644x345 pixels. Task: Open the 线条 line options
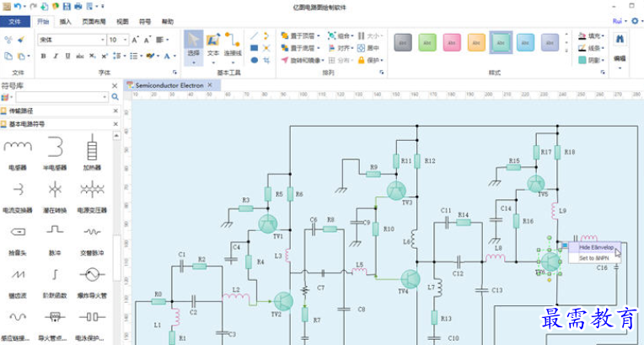[592, 48]
